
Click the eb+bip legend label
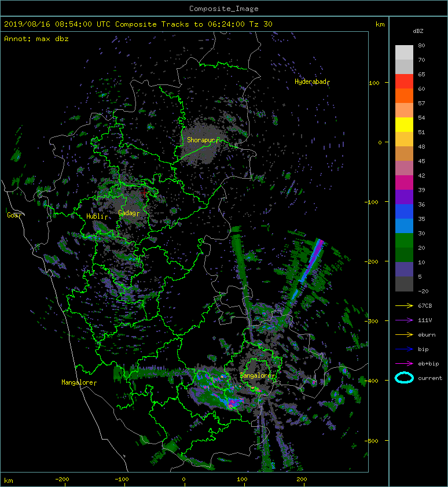(x=428, y=364)
